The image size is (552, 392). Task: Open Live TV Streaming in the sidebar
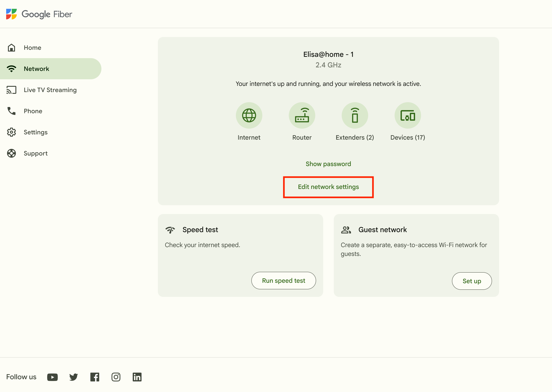tap(50, 90)
